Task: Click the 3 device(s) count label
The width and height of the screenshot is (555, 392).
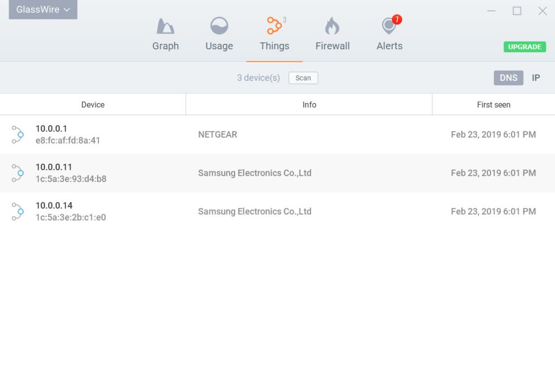Action: pyautogui.click(x=259, y=78)
